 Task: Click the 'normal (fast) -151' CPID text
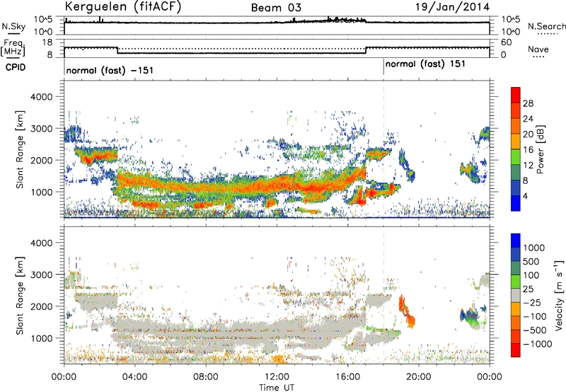110,70
